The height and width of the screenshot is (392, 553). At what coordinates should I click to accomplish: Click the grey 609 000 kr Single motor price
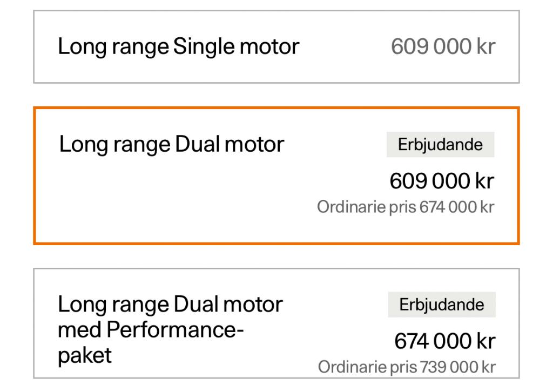point(442,47)
